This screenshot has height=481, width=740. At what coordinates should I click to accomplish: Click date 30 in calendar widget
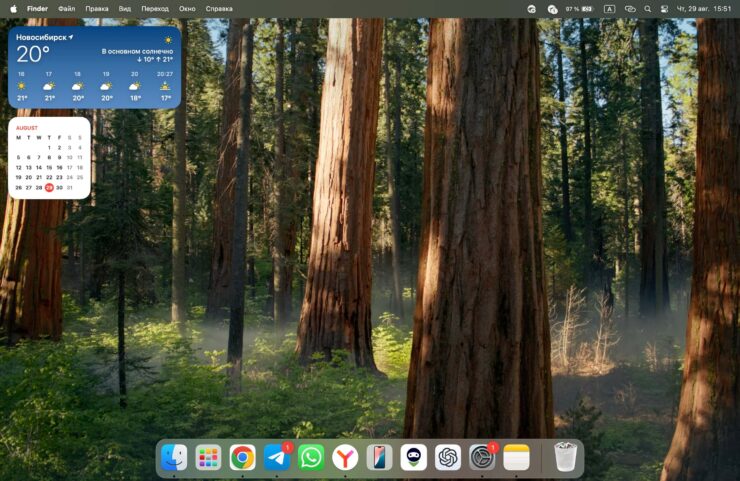point(59,187)
